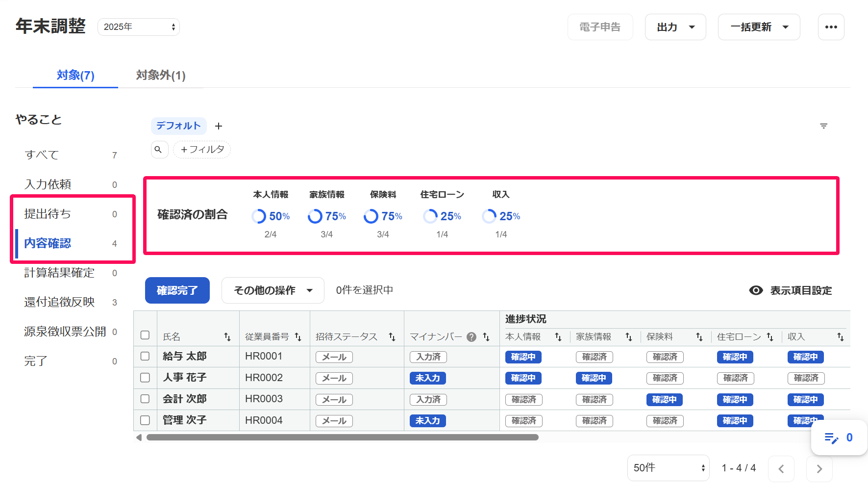Sort by マイナンバー column arrows
This screenshot has width=868, height=490.
pyautogui.click(x=486, y=337)
